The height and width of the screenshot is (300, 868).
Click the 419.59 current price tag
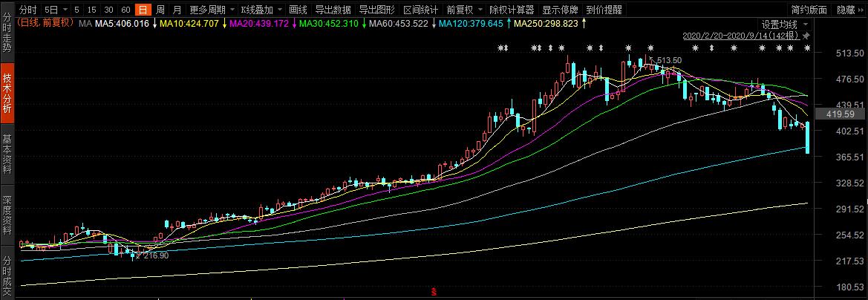[x=841, y=114]
